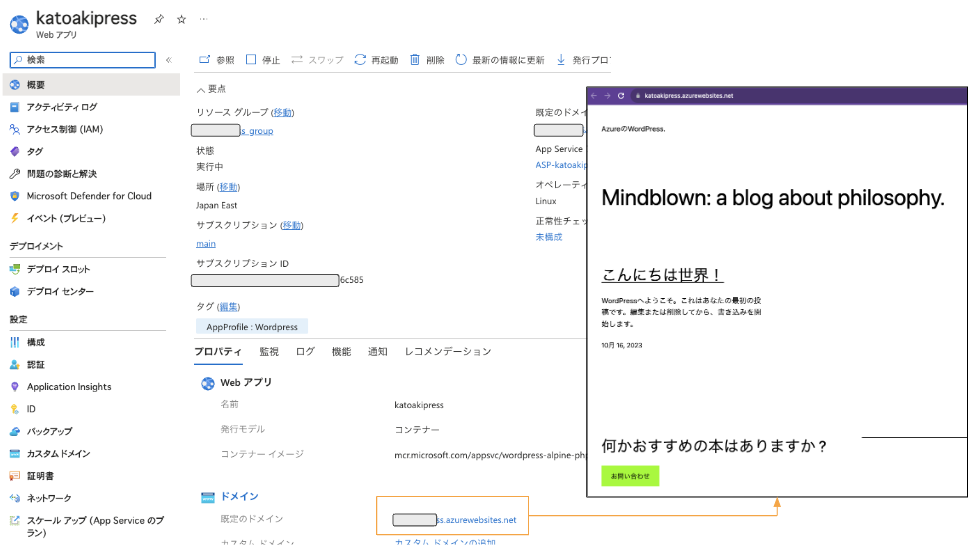This screenshot has width=976, height=554.
Task: Click 発行プロファイル download button
Action: pyautogui.click(x=583, y=60)
